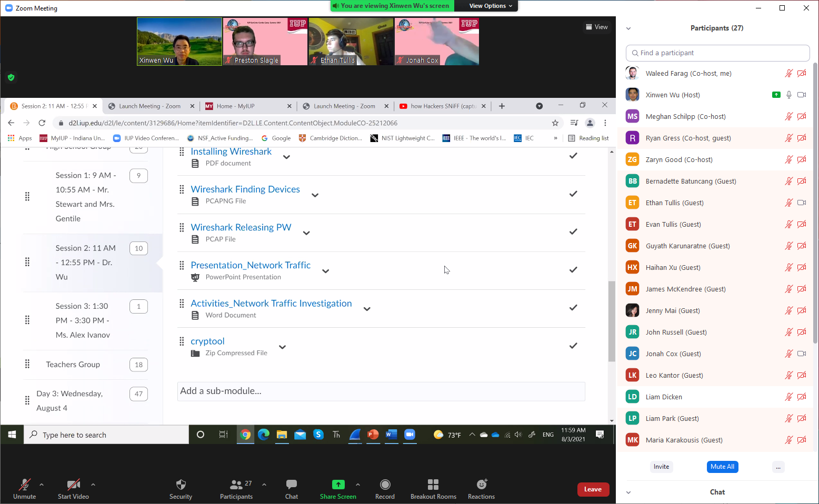Screen dimensions: 819x504
Task: Expand the chevron next to Presentation_Network Traffic
Action: [x=325, y=271]
